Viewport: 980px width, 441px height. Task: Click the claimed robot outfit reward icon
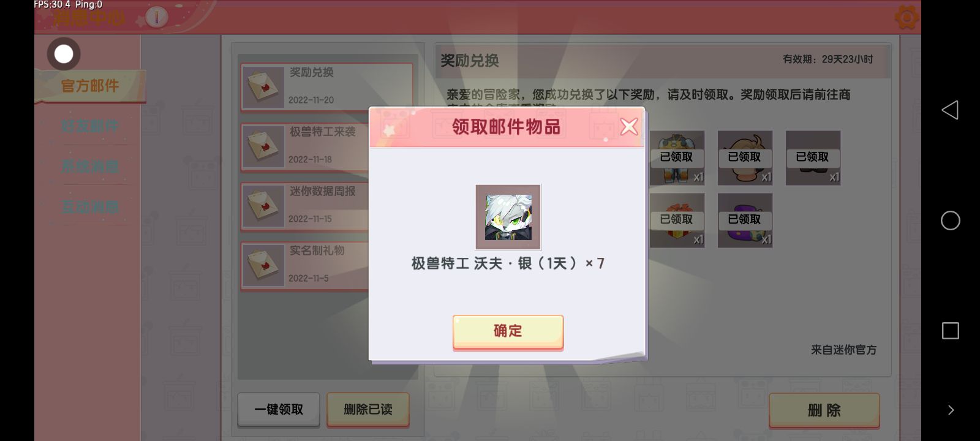coord(677,158)
